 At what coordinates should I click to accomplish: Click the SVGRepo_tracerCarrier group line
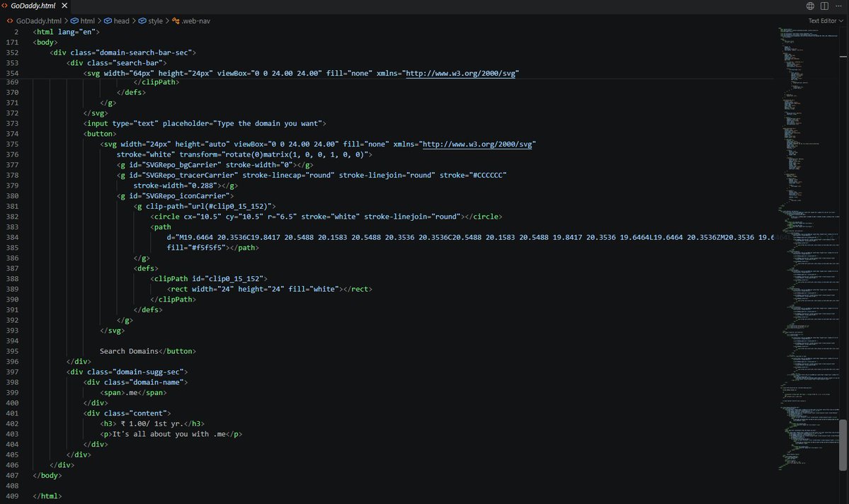click(312, 175)
